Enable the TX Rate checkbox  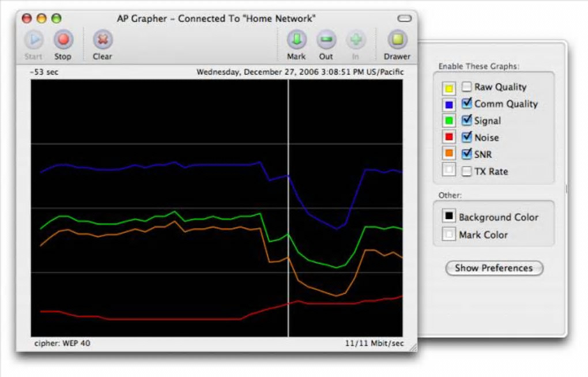(x=466, y=171)
